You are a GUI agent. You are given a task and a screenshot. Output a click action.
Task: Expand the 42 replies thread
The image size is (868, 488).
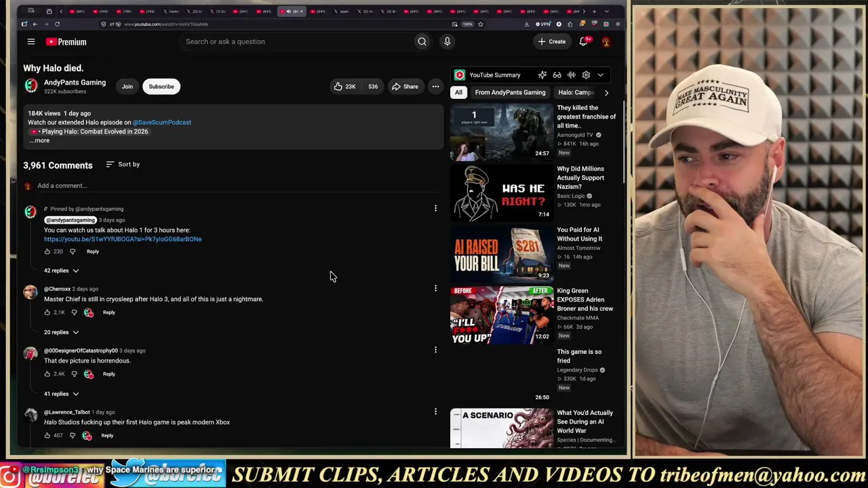61,270
